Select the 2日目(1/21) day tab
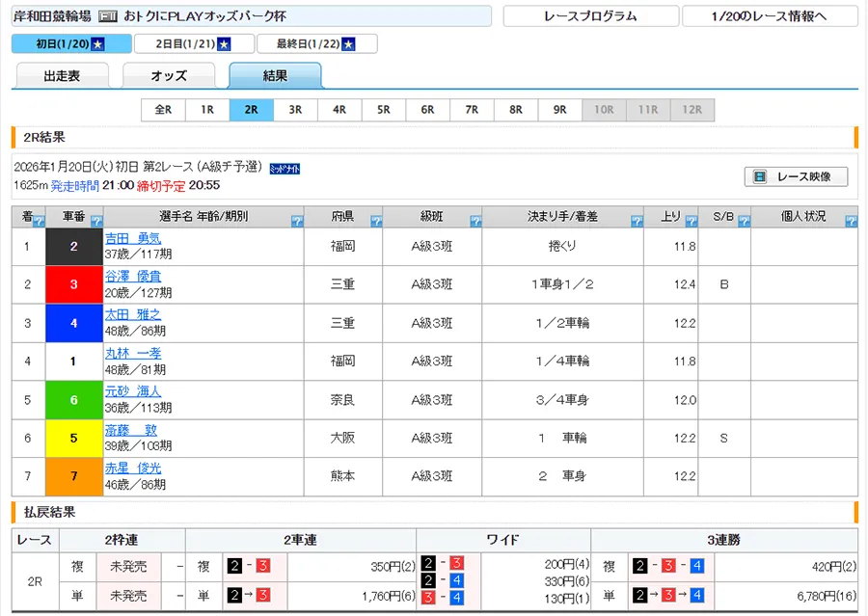This screenshot has width=868, height=616. click(194, 44)
